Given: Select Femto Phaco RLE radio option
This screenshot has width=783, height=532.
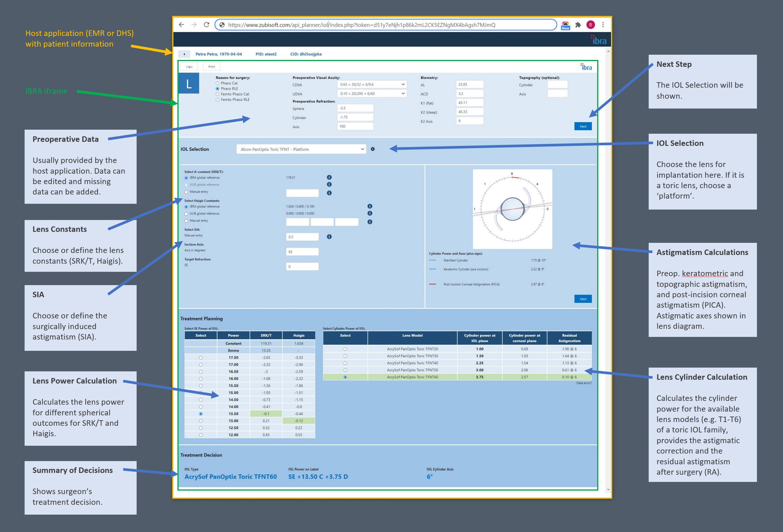Looking at the screenshot, I should pyautogui.click(x=217, y=99).
